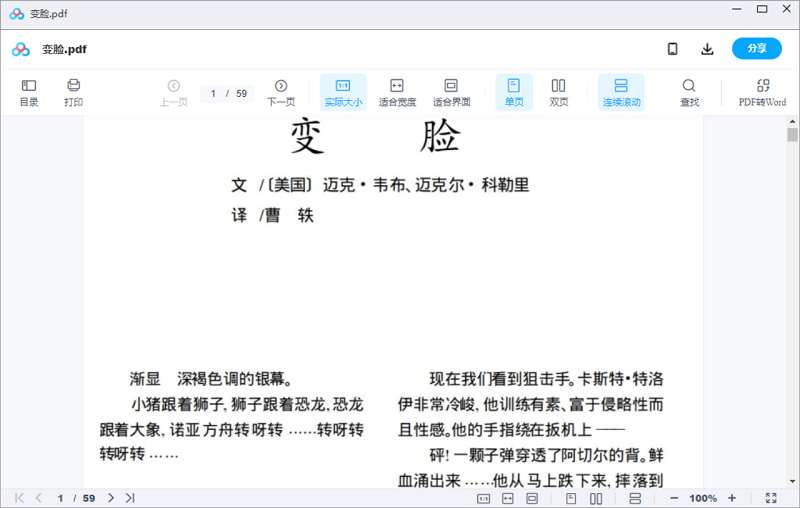Open the 目录 table of contents panel
Image resolution: width=800 pixels, height=508 pixels.
29,92
